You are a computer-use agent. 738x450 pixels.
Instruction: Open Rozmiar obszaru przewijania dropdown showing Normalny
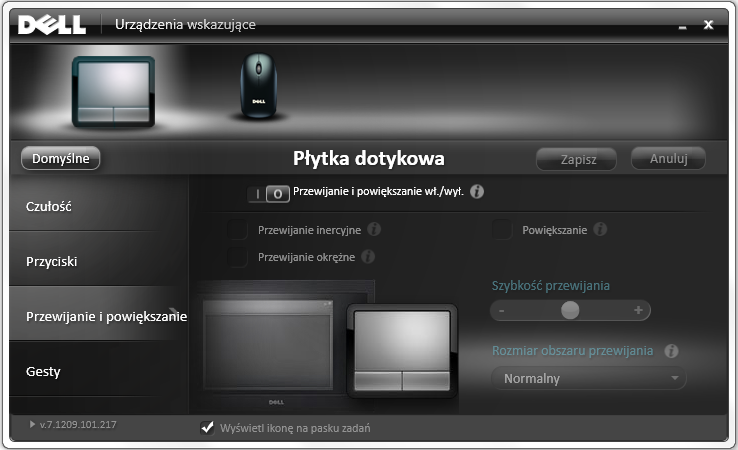click(x=589, y=378)
